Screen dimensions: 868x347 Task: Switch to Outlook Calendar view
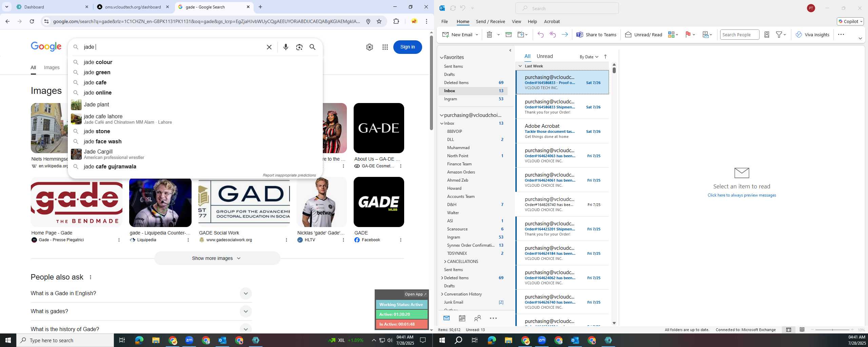462,318
